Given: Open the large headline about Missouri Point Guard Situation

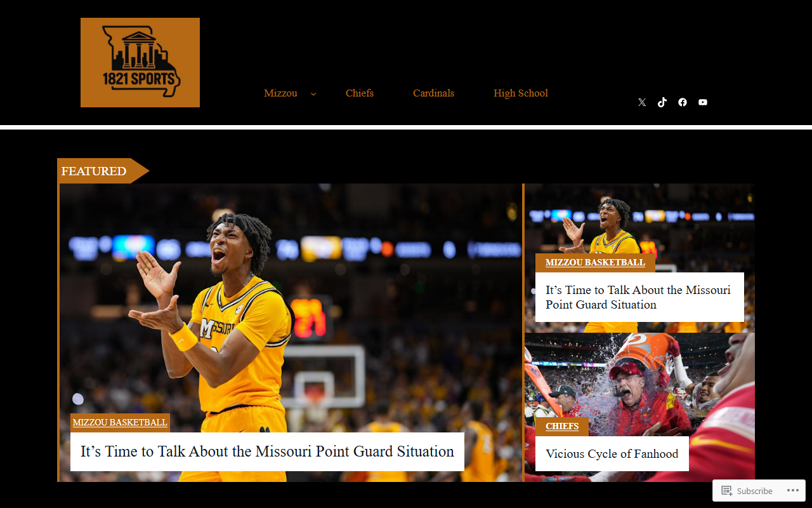Looking at the screenshot, I should coord(267,451).
